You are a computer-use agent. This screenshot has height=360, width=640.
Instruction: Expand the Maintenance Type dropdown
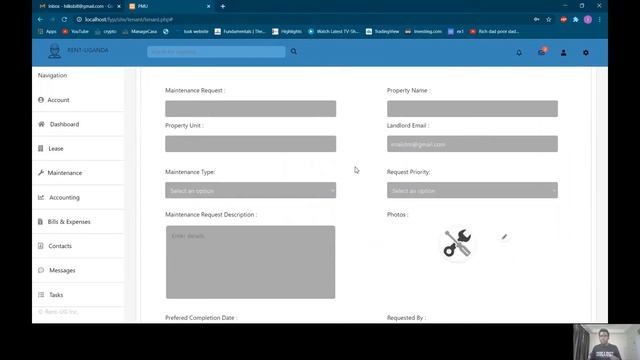click(x=251, y=190)
